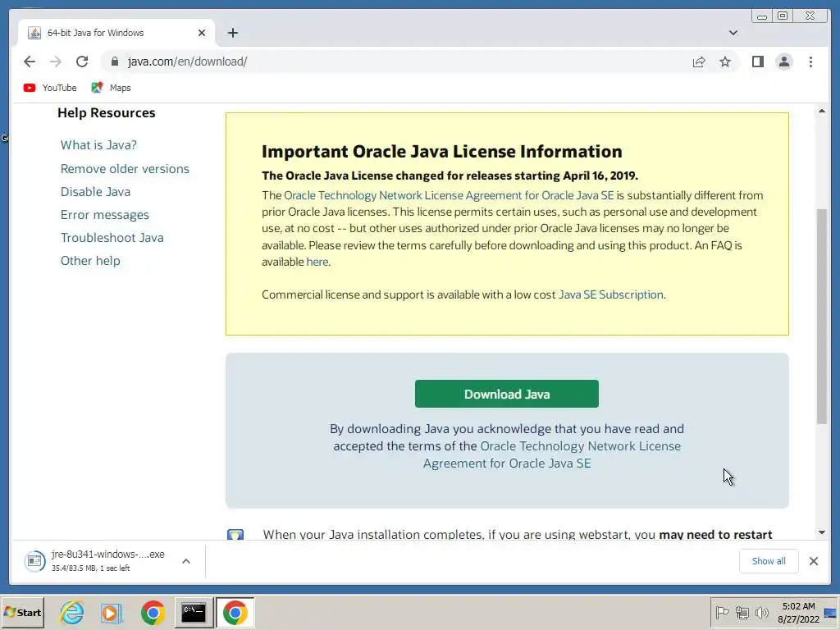
Task: Click the padlock site info icon
Action: pyautogui.click(x=114, y=62)
